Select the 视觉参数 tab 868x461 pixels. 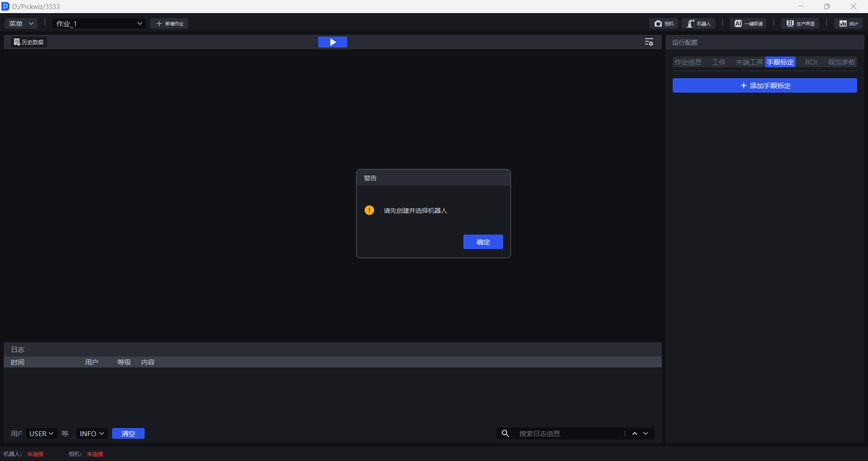[x=842, y=62]
